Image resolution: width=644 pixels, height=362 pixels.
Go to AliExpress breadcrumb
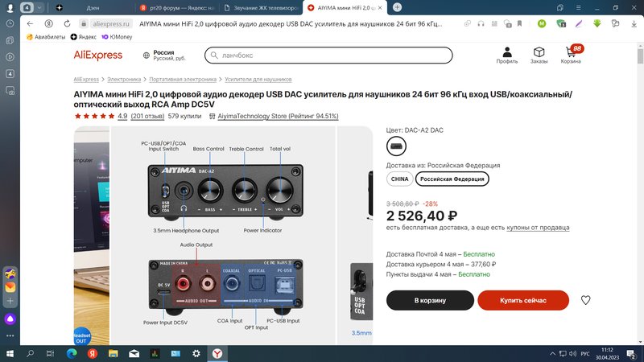[x=86, y=79]
